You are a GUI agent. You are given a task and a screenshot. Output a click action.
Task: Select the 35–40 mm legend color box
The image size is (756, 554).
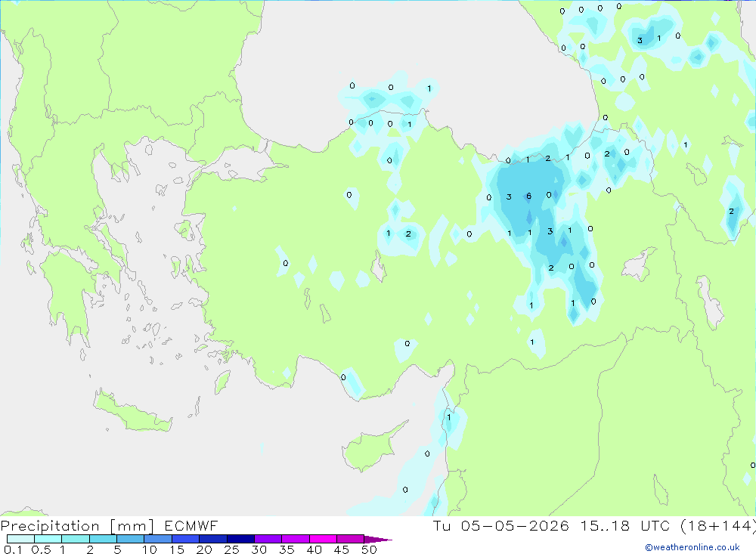pos(296,539)
